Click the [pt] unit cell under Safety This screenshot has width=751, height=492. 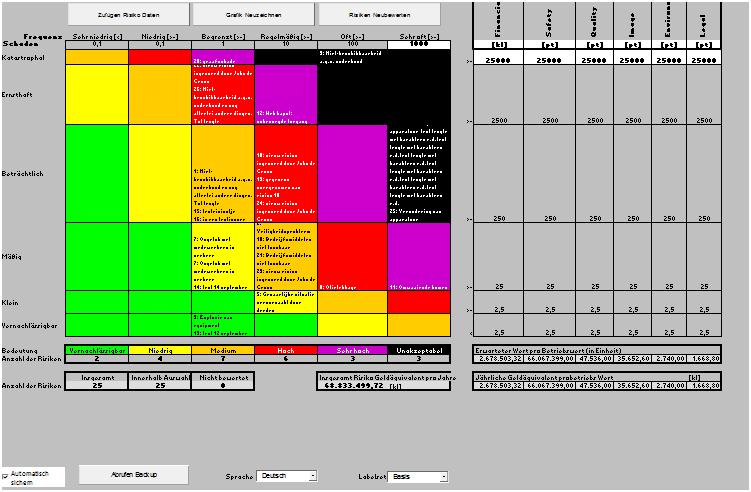pyautogui.click(x=549, y=45)
